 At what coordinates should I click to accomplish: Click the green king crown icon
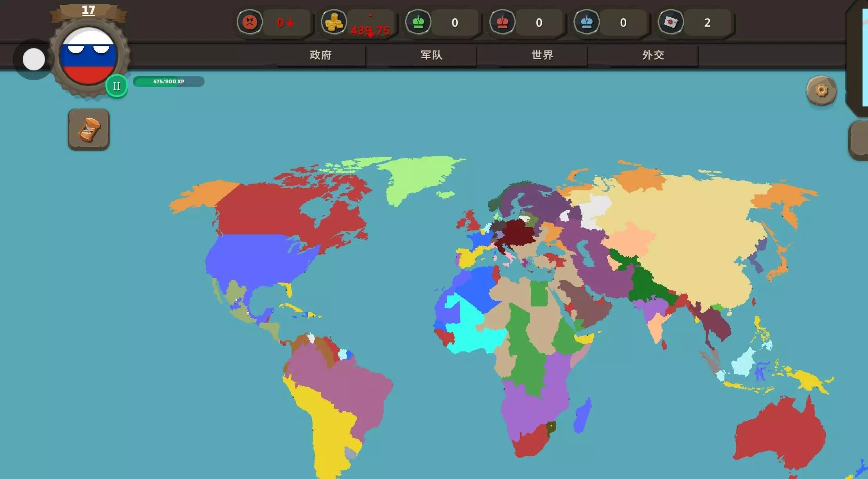[x=418, y=22]
